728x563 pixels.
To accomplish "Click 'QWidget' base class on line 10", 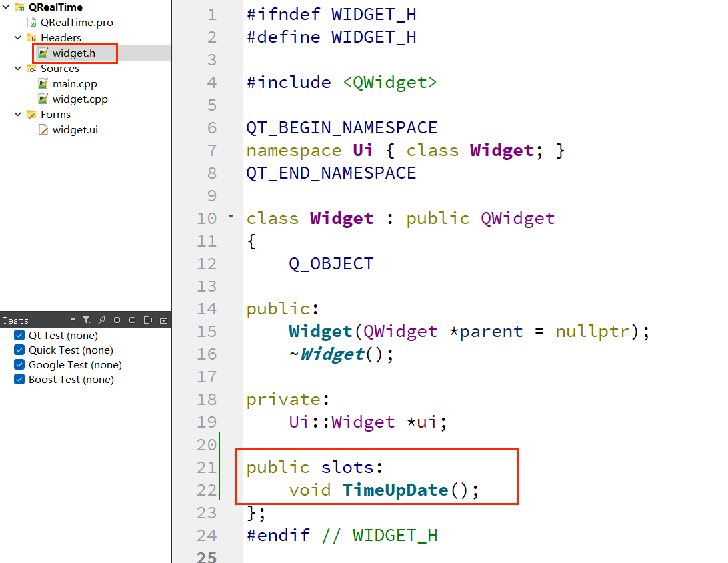I will [518, 219].
